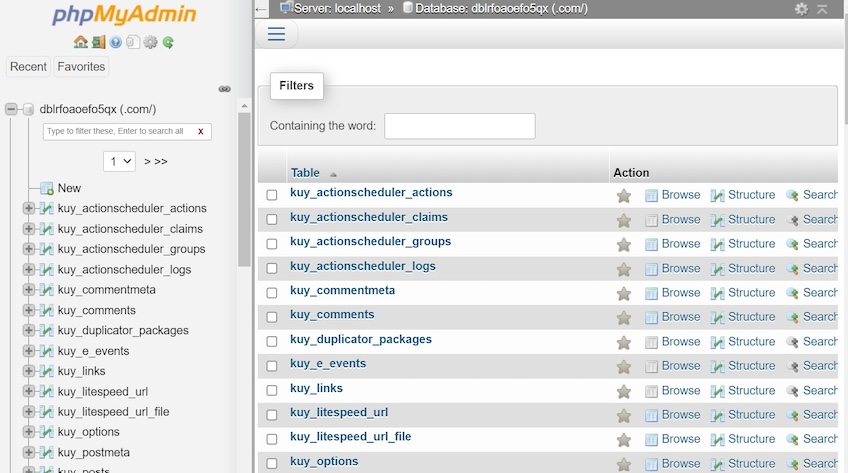The image size is (848, 473).
Task: Collapse top bar with the up arrow icon
Action: coord(822,9)
